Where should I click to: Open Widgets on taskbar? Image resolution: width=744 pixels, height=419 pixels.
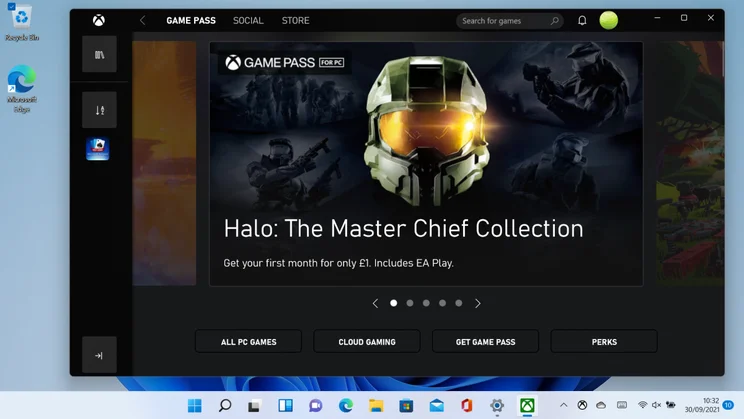[285, 406]
